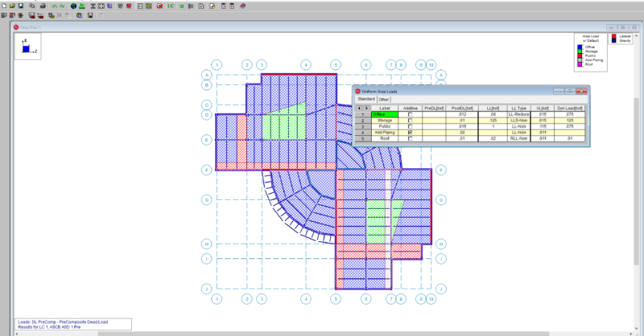
Task: Click the New file icon in toolbar
Action: point(4,6)
